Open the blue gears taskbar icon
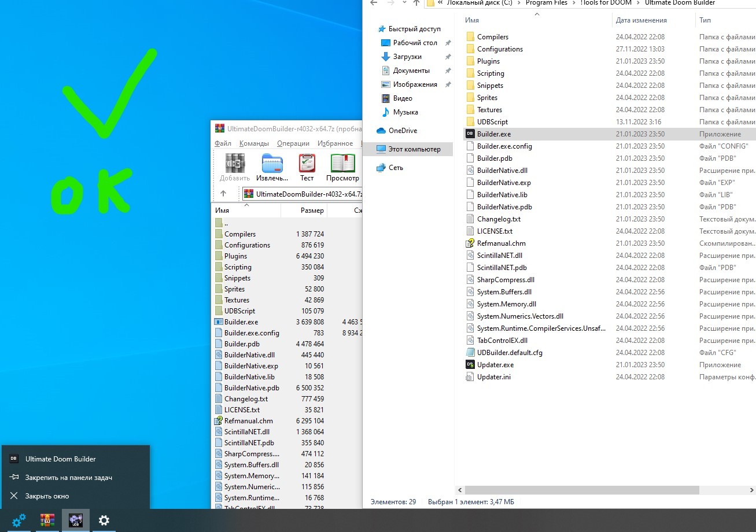This screenshot has width=756, height=532. 19,520
